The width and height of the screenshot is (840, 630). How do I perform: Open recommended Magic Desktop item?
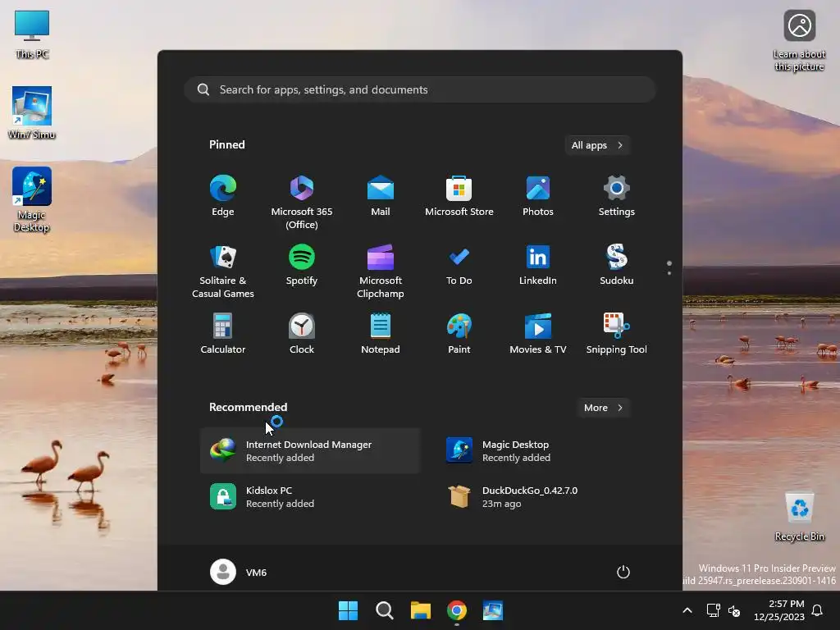point(546,450)
